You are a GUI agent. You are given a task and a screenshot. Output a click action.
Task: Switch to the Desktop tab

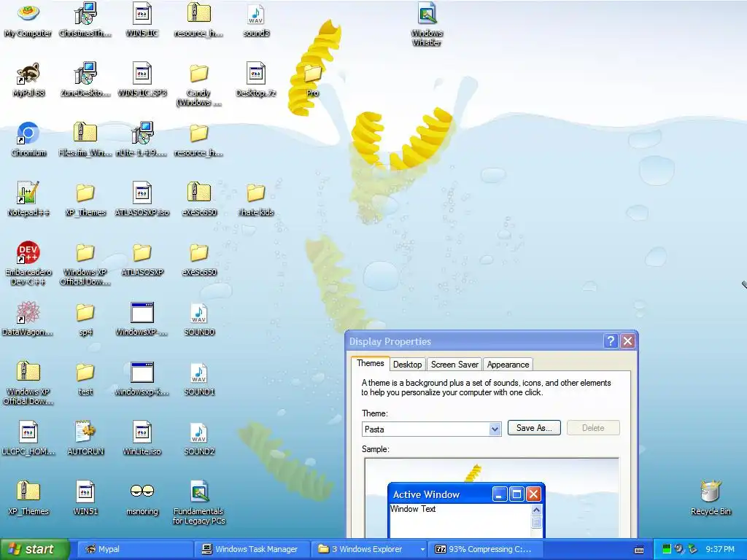(x=407, y=365)
